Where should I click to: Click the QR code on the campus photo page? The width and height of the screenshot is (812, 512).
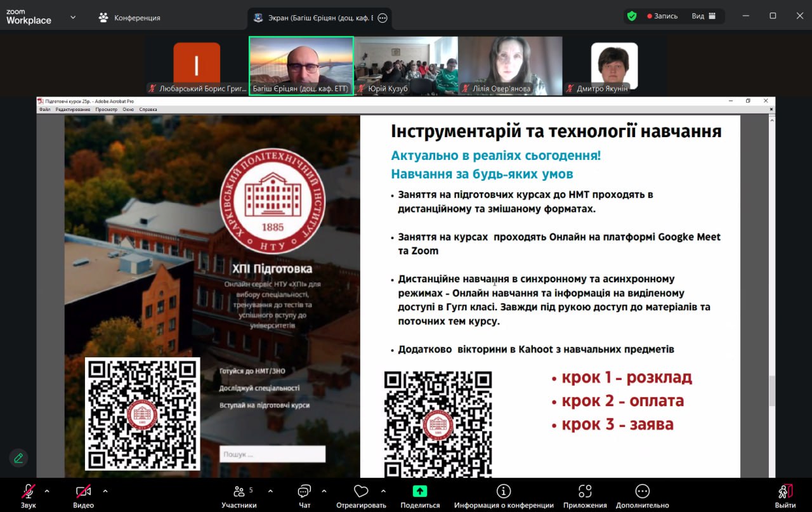(143, 414)
